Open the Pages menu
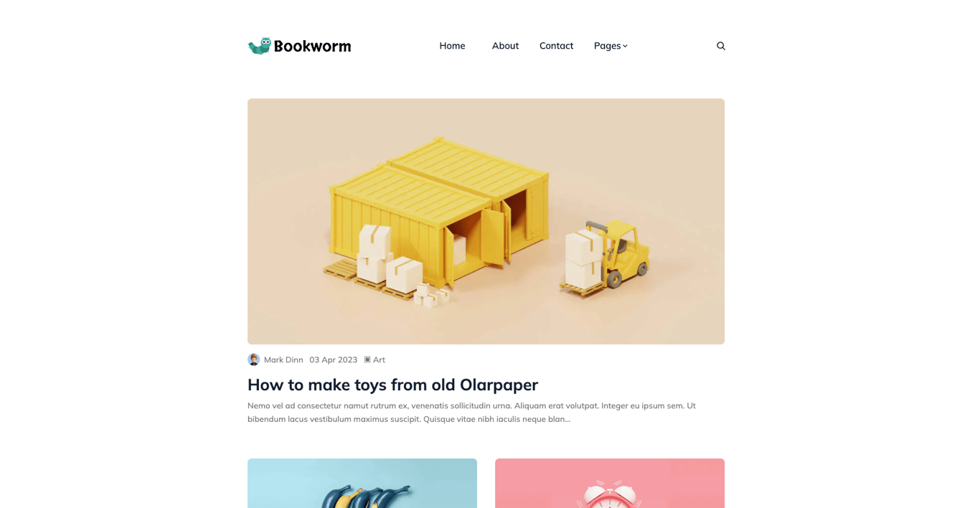 [x=611, y=46]
